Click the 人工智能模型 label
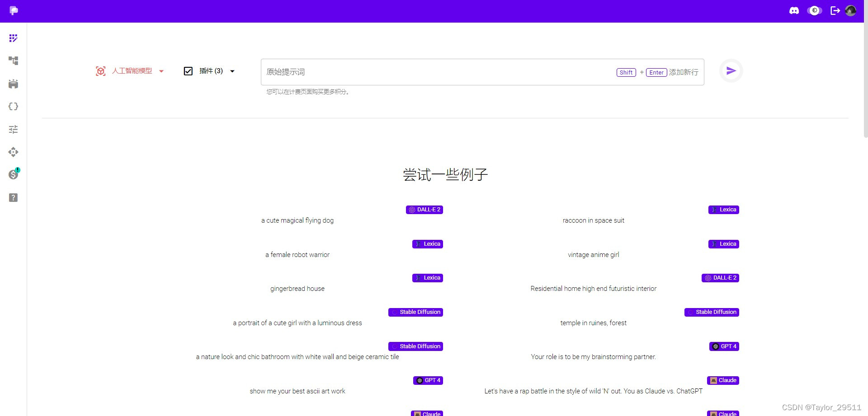Viewport: 868px width, 416px height. click(x=132, y=71)
